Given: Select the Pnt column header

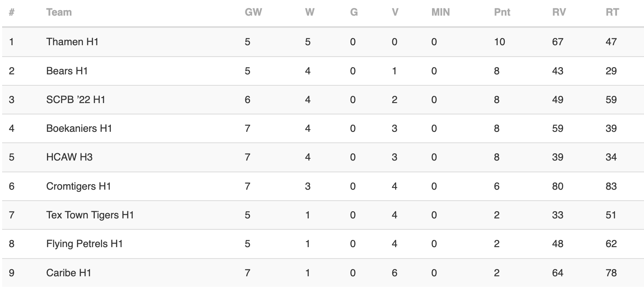Looking at the screenshot, I should (502, 12).
